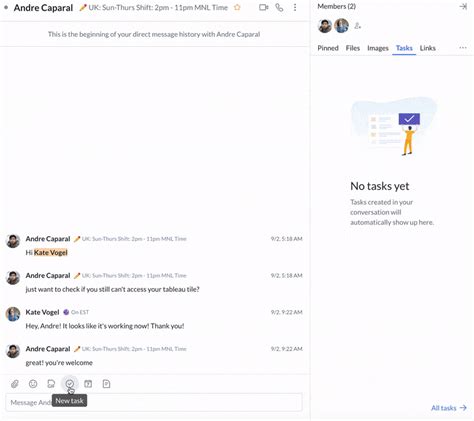The width and height of the screenshot is (474, 421).
Task: Switch to the Pinned tab
Action: pyautogui.click(x=328, y=48)
